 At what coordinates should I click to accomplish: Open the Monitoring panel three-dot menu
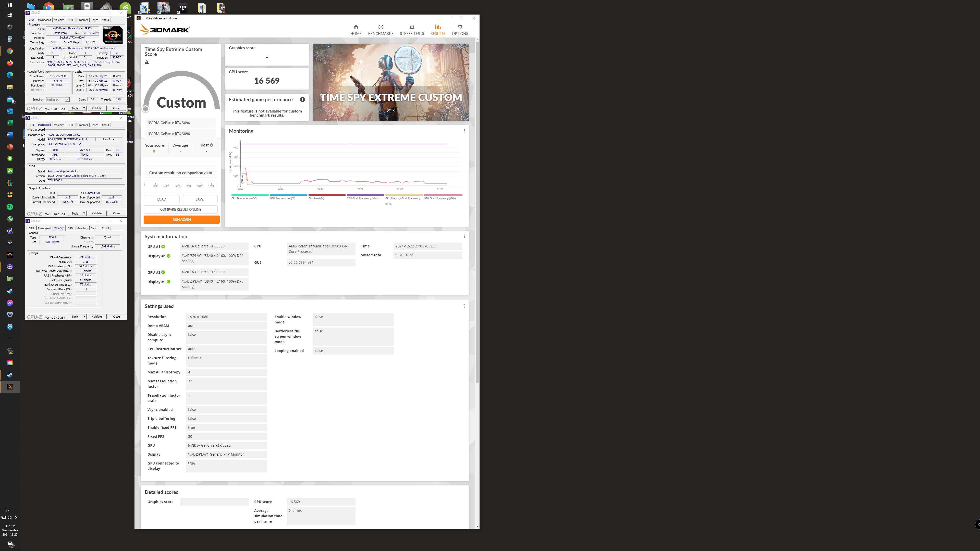(464, 131)
